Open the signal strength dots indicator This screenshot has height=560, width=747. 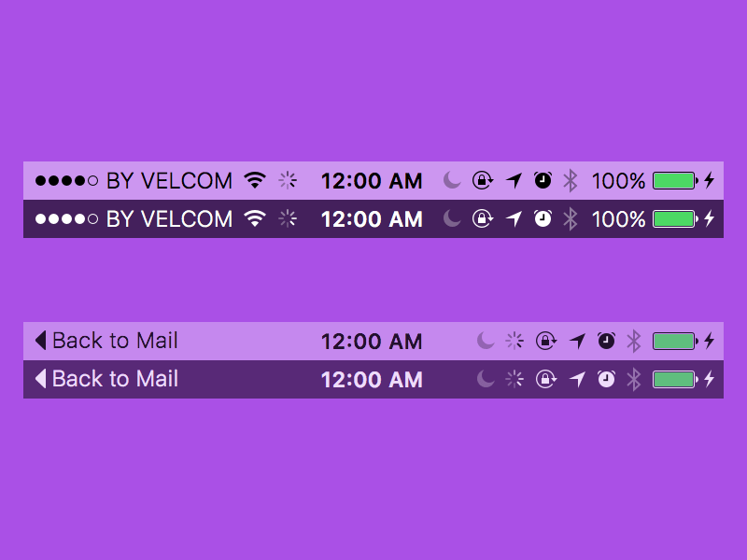(65, 180)
